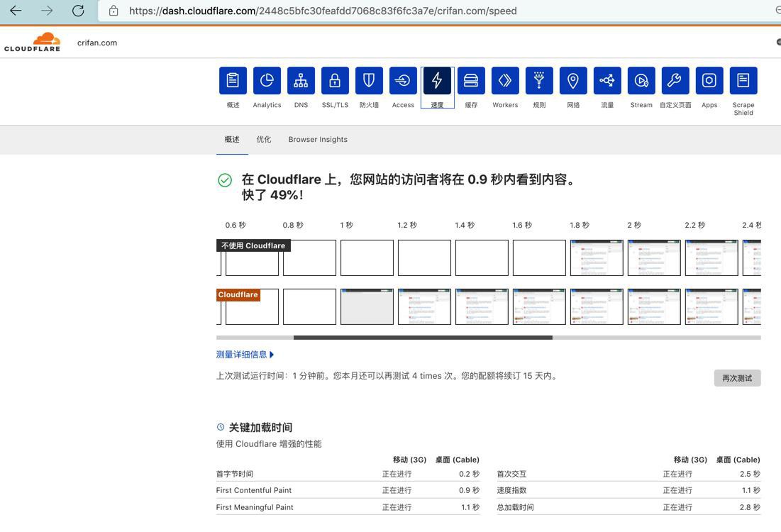Open the Workers icon
781x532 pixels.
pos(505,80)
